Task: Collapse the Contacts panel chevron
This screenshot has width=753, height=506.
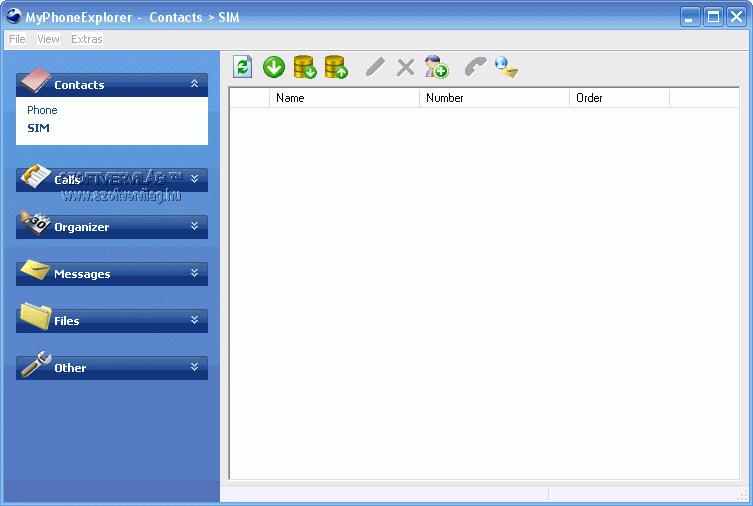Action: pyautogui.click(x=194, y=84)
